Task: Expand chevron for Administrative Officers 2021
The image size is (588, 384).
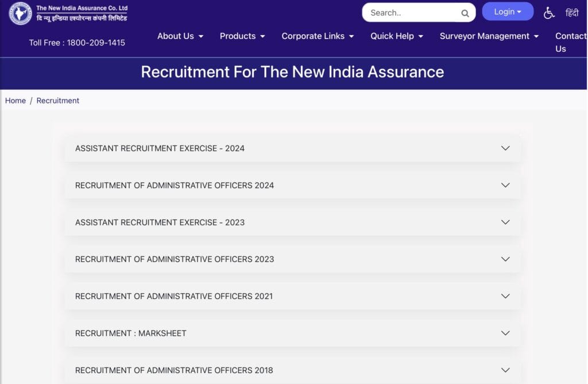Action: (505, 296)
